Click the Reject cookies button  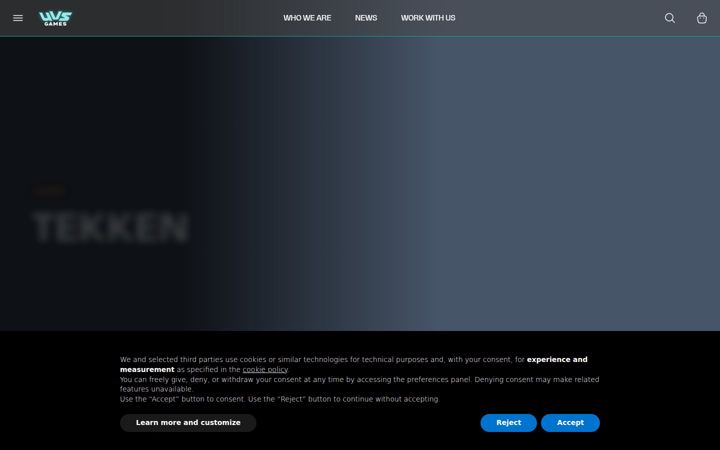[508, 422]
